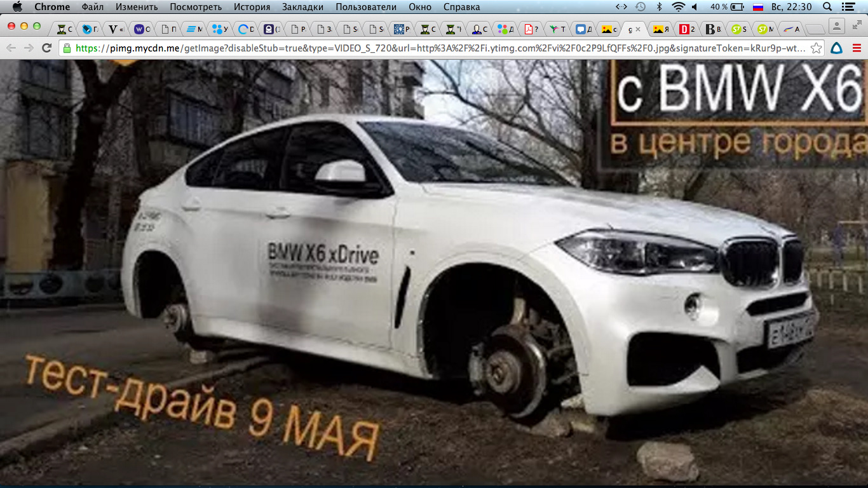Reload the current page
This screenshot has width=868, height=488.
[x=46, y=48]
